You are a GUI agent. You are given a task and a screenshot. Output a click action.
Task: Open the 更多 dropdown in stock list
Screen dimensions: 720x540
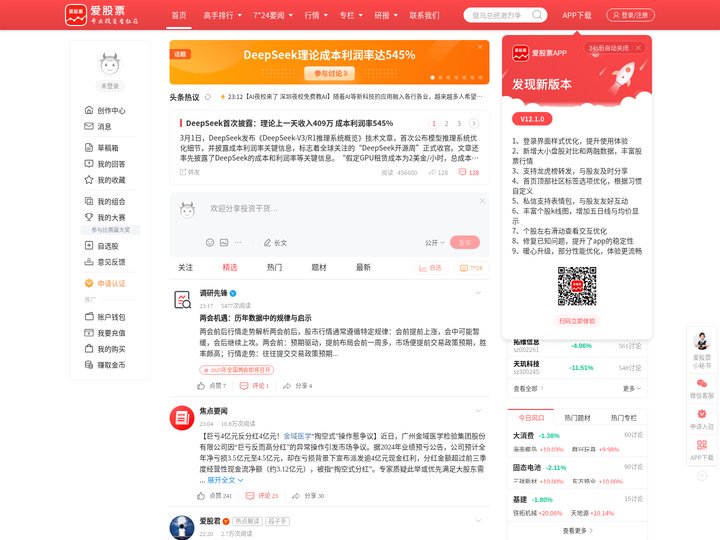point(632,388)
